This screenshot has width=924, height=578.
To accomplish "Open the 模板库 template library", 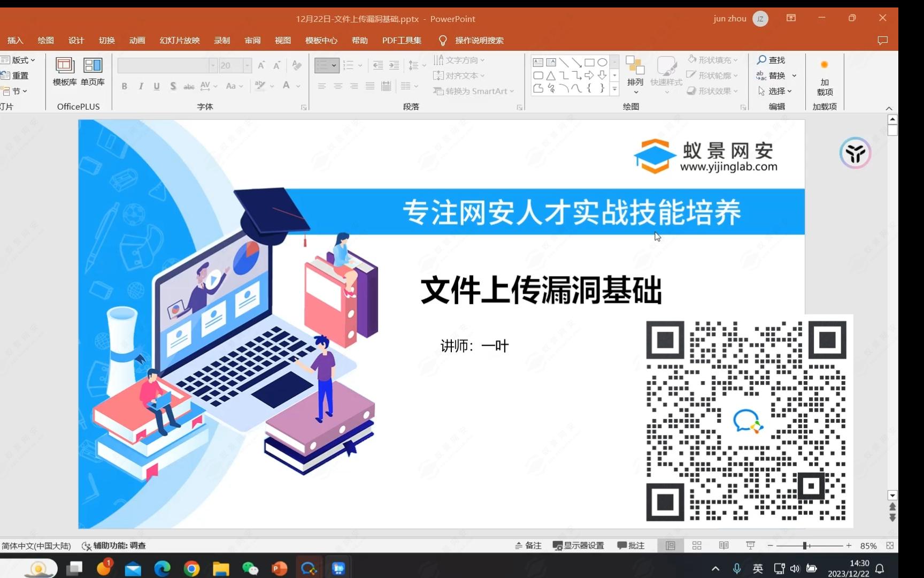I will pos(65,72).
